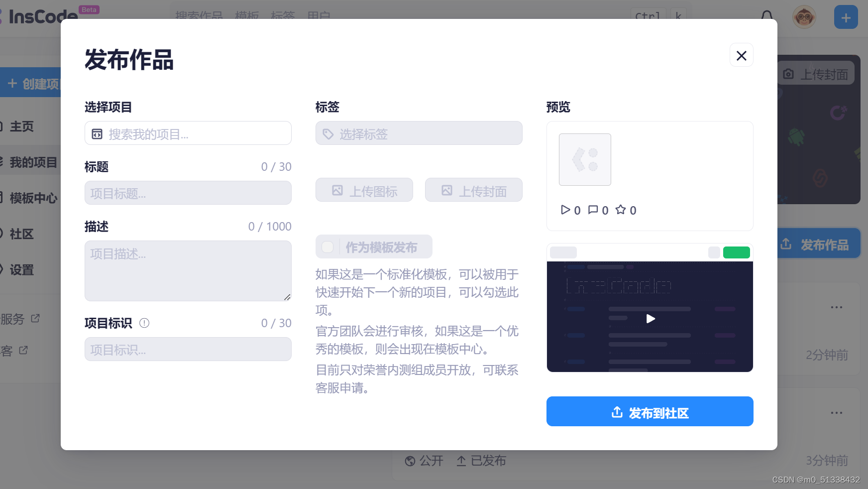Viewport: 868px width, 489px height.
Task: Click the camera icon on background 上传封面
Action: point(788,74)
